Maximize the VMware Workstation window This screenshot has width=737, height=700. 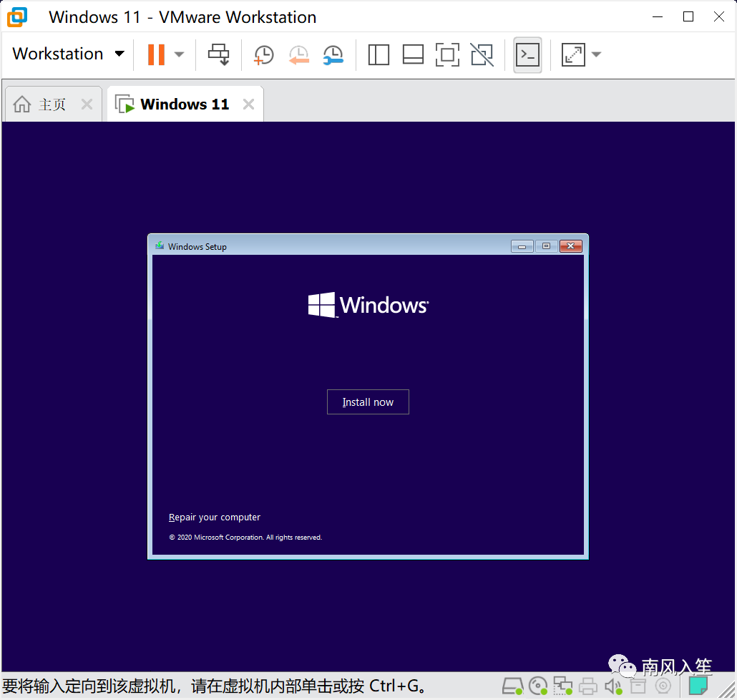click(x=688, y=17)
